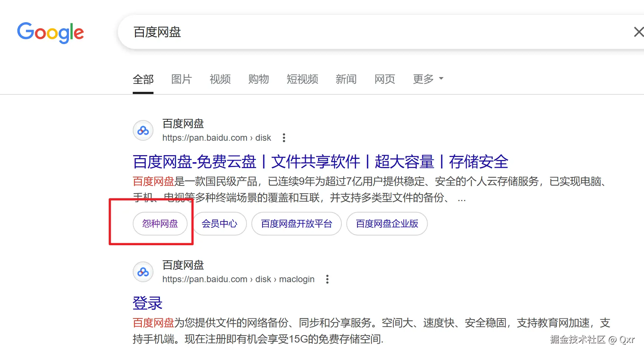Open the 新闻 news results
Screen dimensions: 644x354
click(346, 79)
